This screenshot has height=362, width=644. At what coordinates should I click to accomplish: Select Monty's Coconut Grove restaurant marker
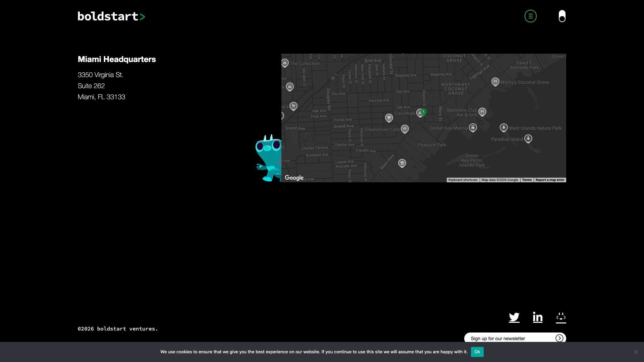coord(495,81)
